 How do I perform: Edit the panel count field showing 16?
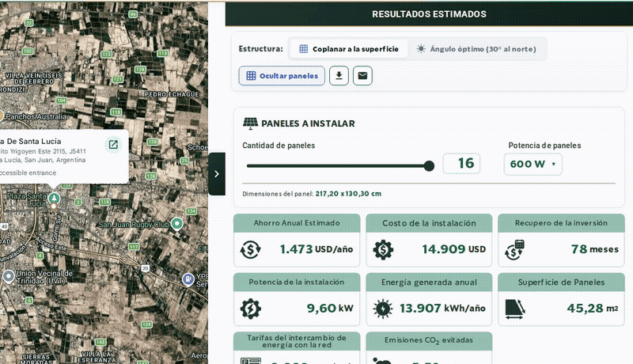point(461,164)
